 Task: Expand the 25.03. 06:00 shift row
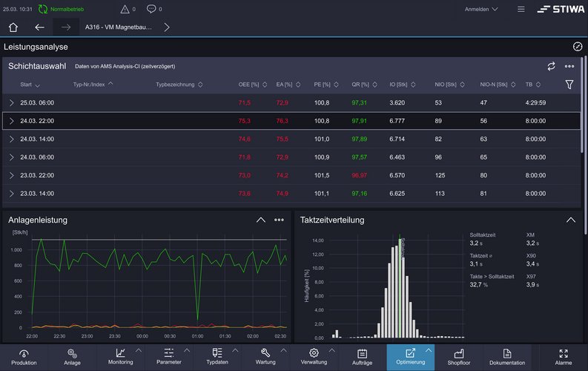tap(12, 102)
